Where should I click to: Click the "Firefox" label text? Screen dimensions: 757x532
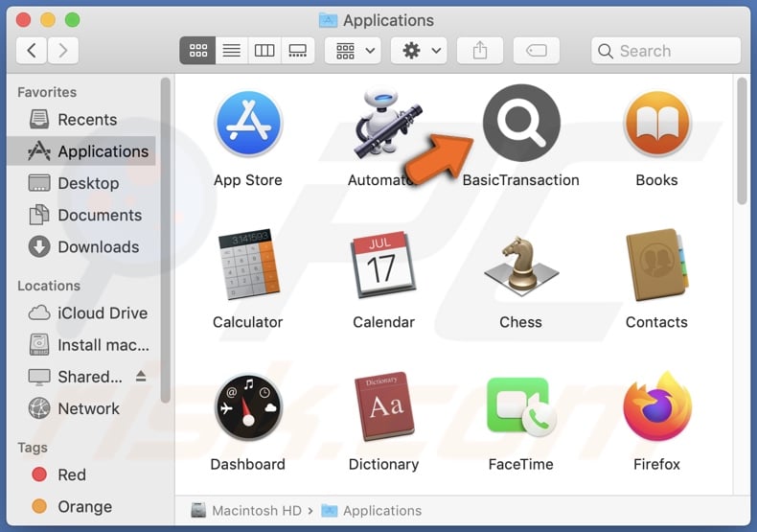click(656, 464)
